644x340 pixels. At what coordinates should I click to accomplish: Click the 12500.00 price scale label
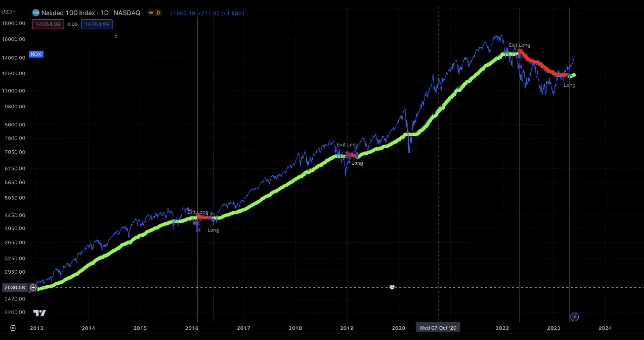point(13,73)
